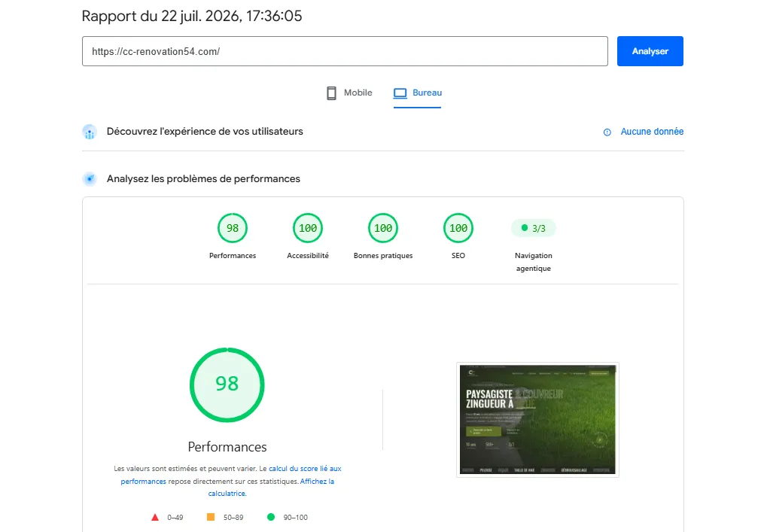Click the desktop monitor icon
The image size is (764, 532).
(x=400, y=93)
